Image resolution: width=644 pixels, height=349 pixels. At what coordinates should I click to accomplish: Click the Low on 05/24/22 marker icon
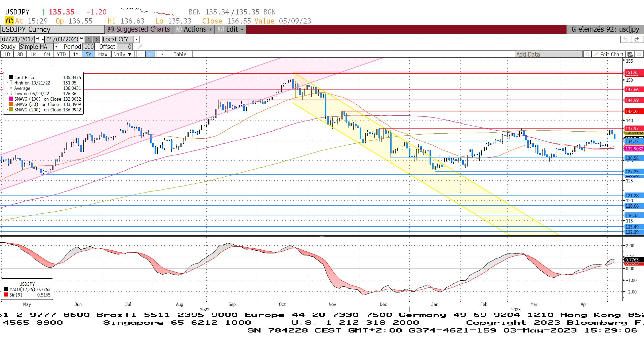point(11,94)
